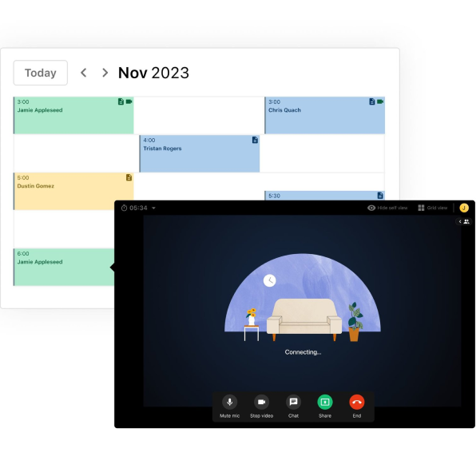End the call with the red button
Image resolution: width=476 pixels, height=476 pixels.
coord(357,403)
